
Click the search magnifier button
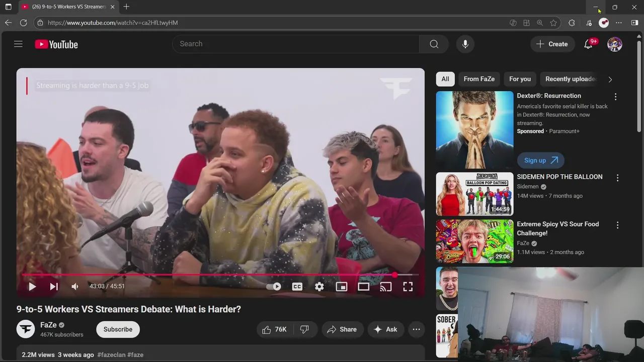(434, 44)
